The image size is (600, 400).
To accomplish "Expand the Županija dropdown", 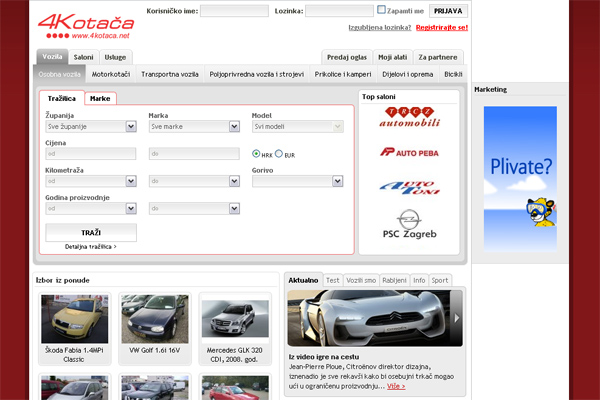I will (91, 127).
